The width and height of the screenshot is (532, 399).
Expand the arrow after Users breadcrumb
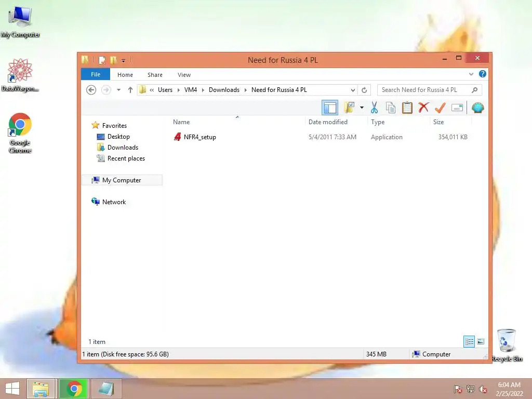(x=179, y=90)
